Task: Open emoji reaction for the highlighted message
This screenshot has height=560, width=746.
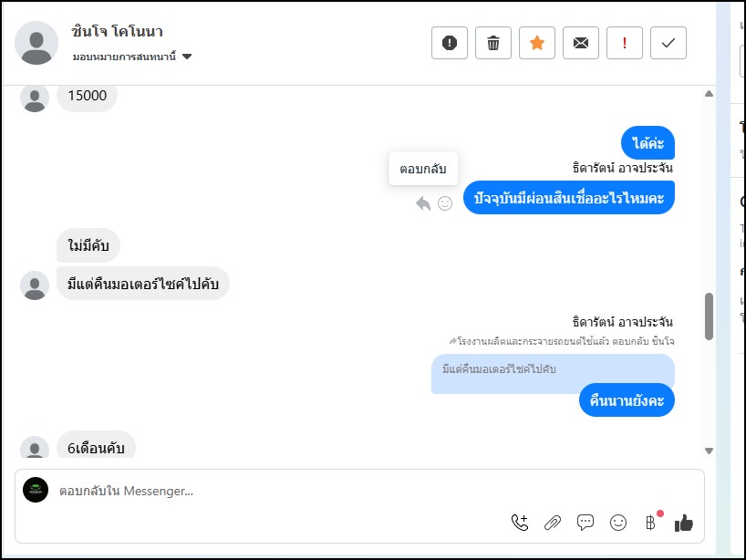Action: [x=445, y=203]
